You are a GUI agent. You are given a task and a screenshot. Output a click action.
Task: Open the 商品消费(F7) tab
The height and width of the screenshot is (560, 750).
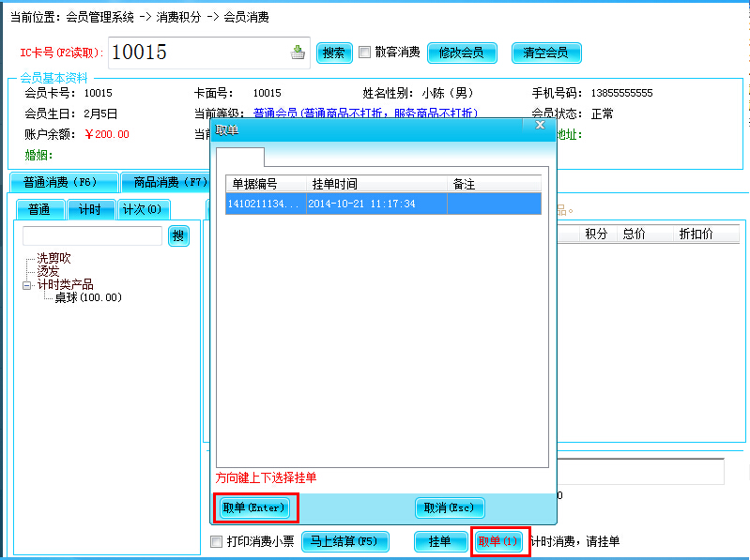coord(166,183)
